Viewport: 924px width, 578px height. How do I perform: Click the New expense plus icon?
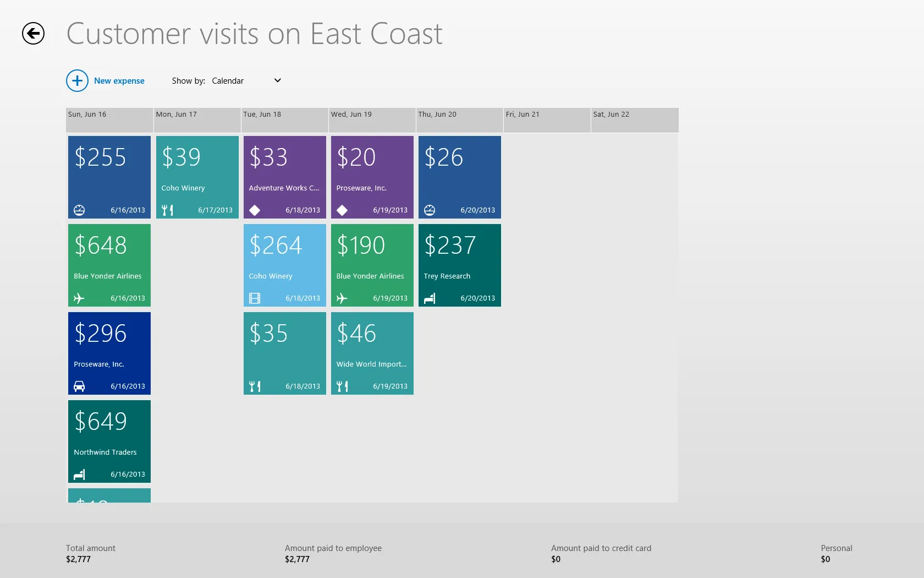[x=77, y=80]
